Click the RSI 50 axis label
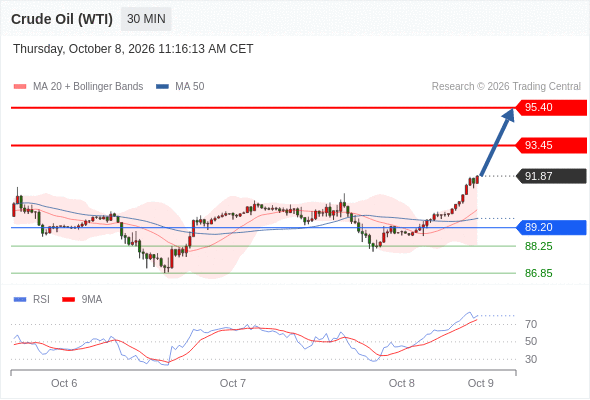This screenshot has height=400, width=590. [531, 342]
